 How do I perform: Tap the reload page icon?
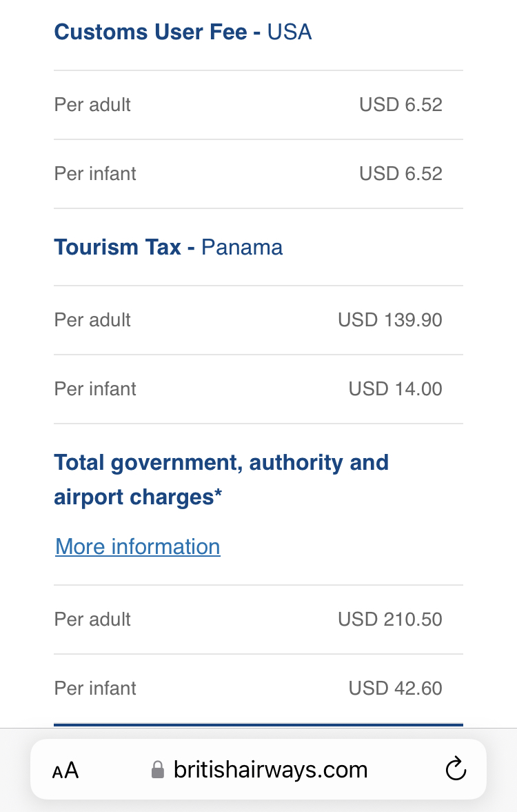(x=456, y=769)
